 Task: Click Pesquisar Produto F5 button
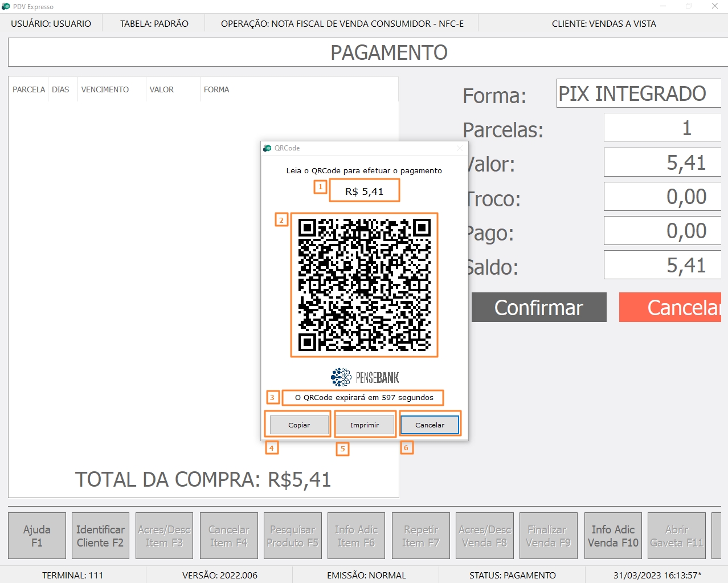[292, 536]
